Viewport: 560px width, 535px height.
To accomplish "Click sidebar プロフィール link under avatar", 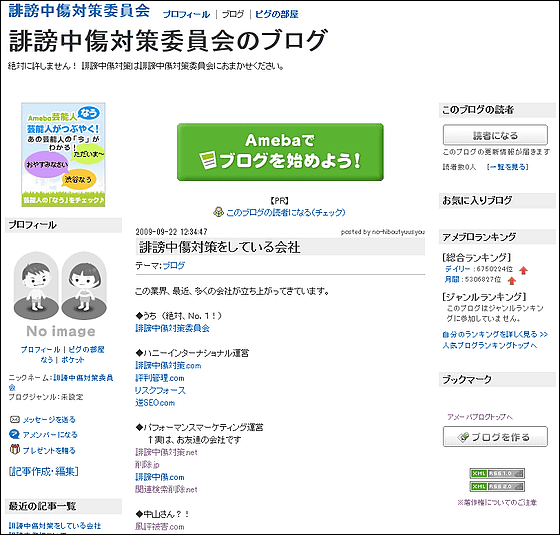I will 40,349.
